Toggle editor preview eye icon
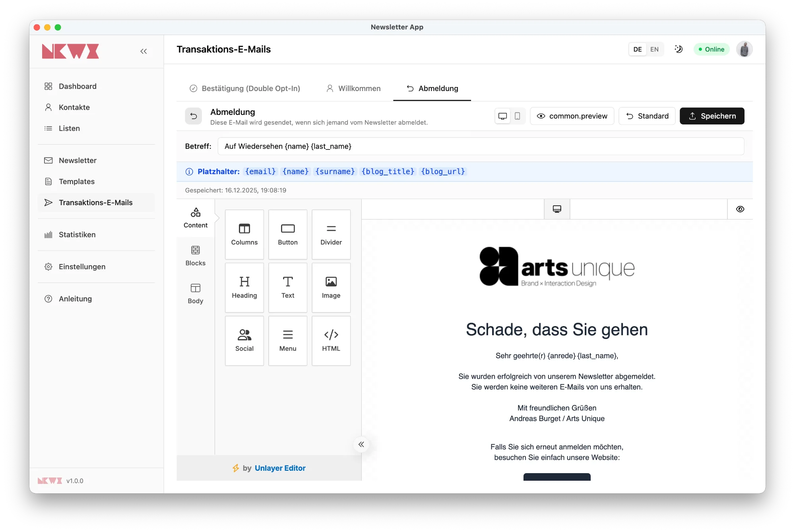795x532 pixels. [x=740, y=209]
